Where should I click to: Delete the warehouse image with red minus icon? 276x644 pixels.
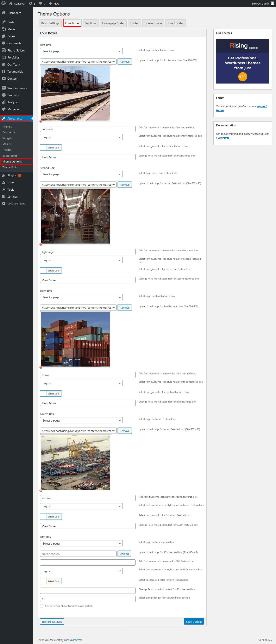[41, 244]
